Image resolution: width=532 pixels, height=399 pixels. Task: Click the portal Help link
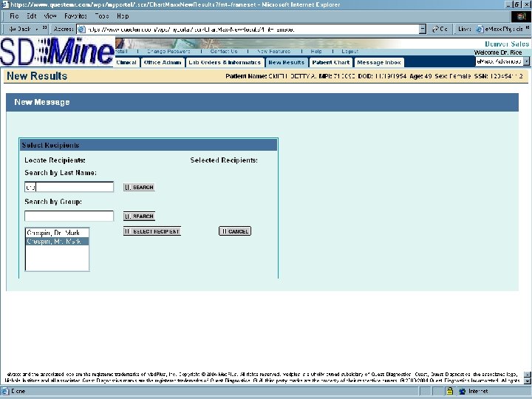click(x=316, y=52)
